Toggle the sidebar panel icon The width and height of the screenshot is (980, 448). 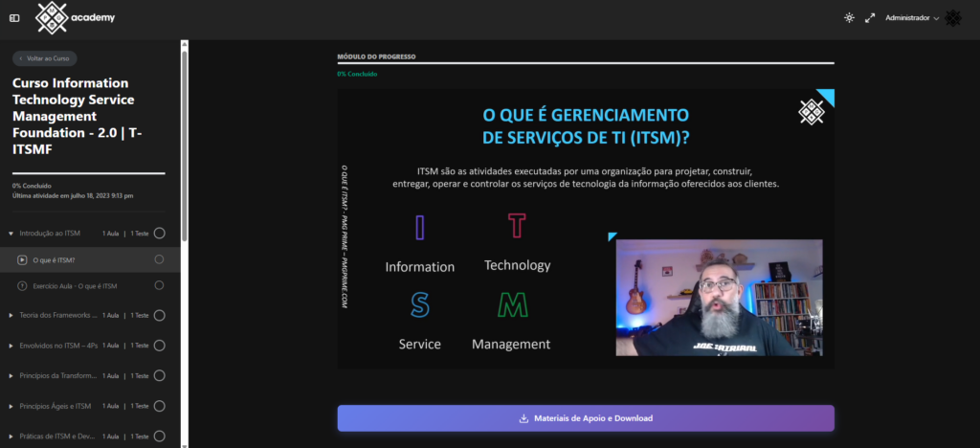coord(14,18)
